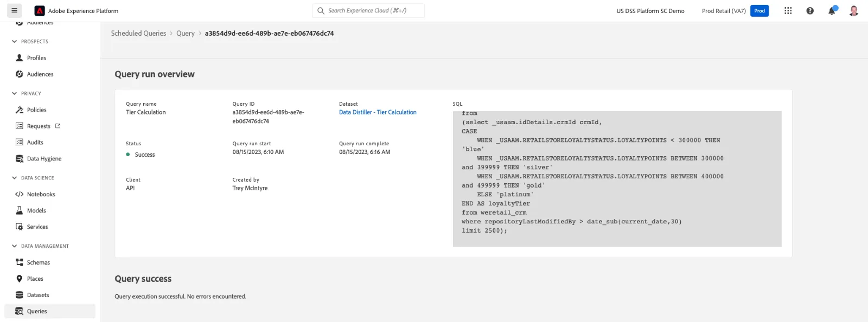Viewport: 868px width, 322px height.
Task: Click the Schemas icon
Action: (x=20, y=263)
